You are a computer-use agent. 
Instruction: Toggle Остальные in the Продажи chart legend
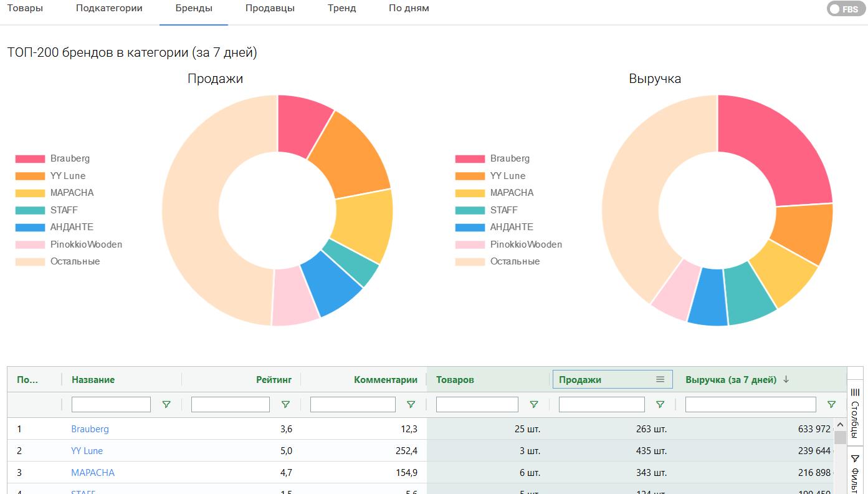coord(57,261)
